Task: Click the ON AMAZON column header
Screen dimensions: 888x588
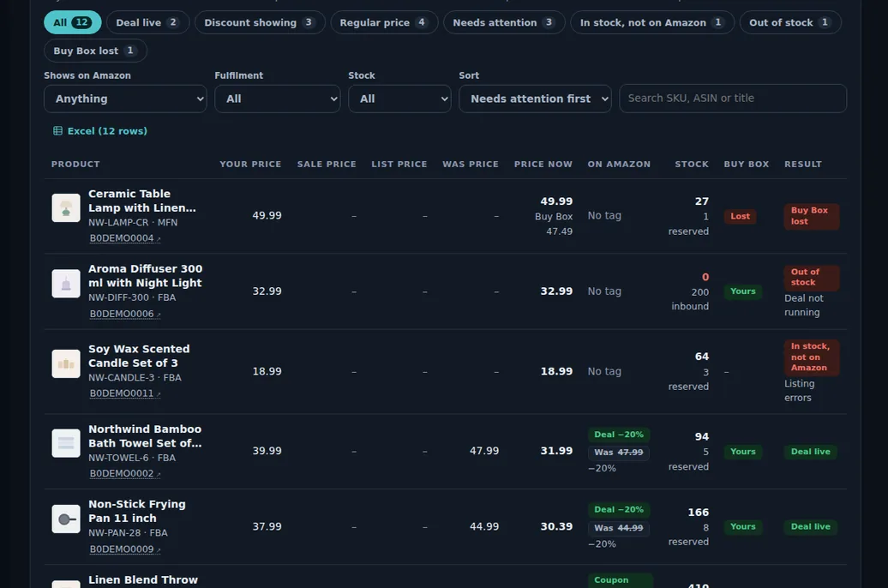Action: point(619,165)
